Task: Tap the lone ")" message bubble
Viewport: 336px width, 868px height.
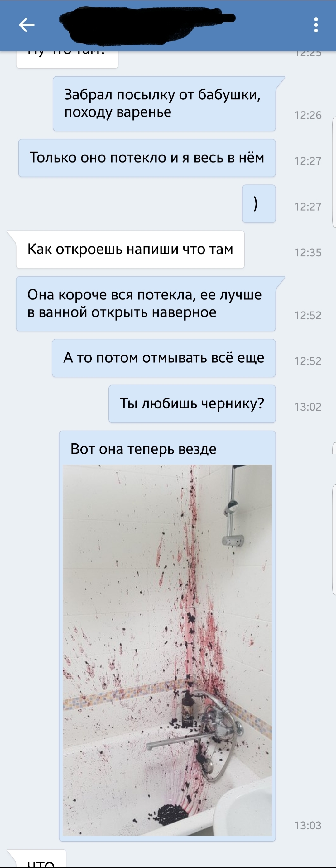Action: (259, 203)
